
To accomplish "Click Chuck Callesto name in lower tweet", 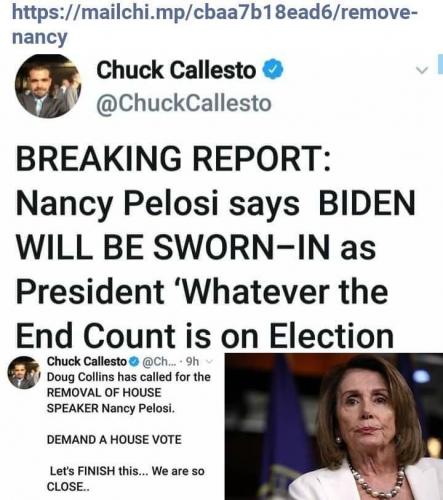I will (x=87, y=361).
